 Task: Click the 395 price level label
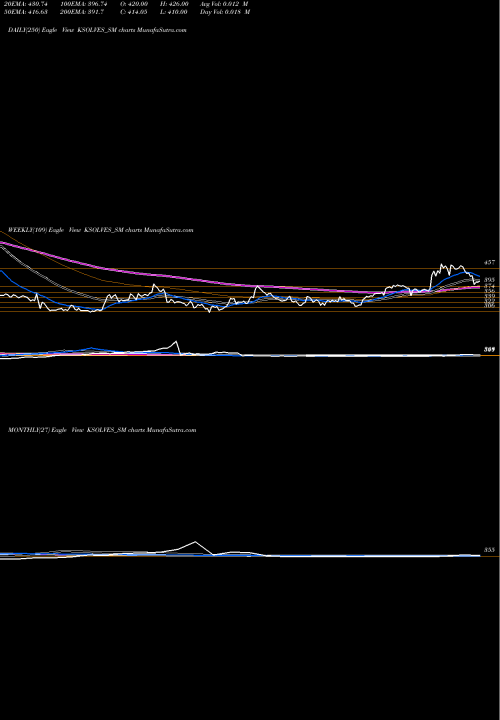(489, 280)
